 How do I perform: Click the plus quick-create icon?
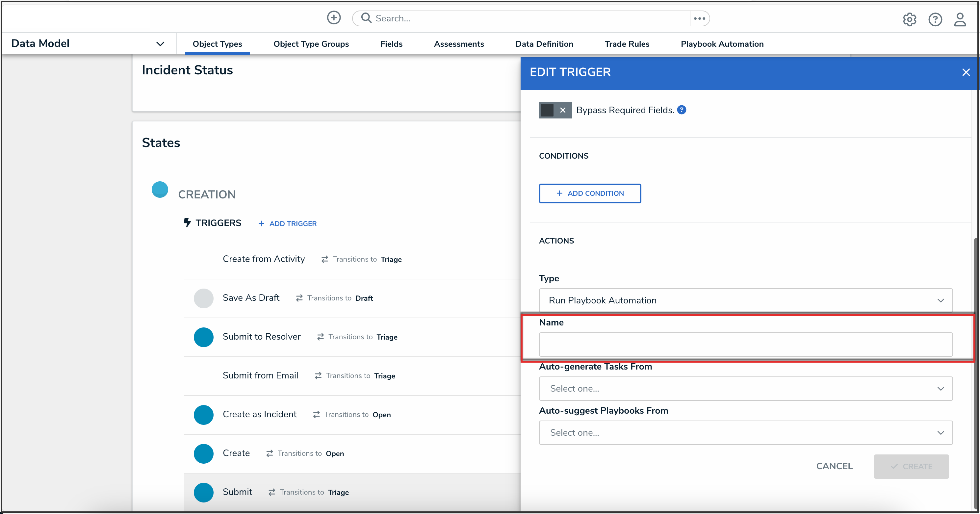[x=334, y=18]
